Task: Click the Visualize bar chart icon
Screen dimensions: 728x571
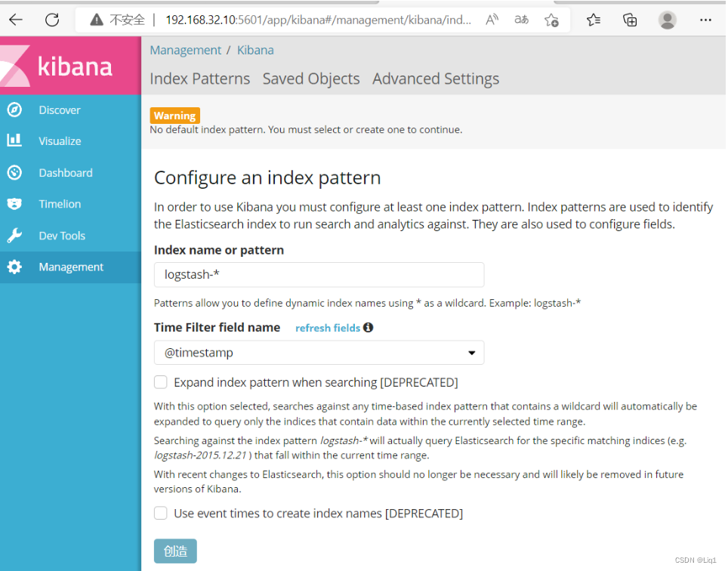Action: coord(14,140)
